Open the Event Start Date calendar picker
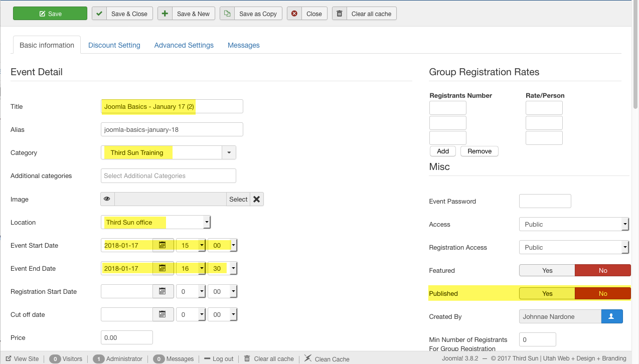This screenshot has height=364, width=639. (x=163, y=245)
